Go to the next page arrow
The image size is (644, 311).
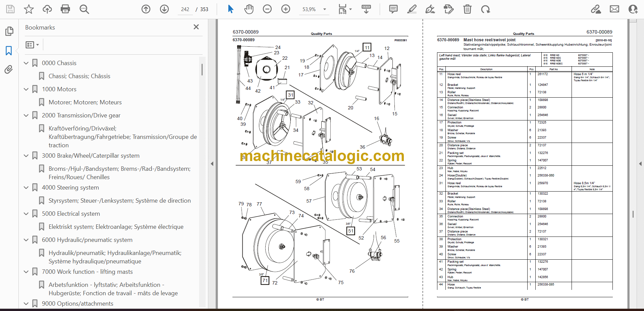[x=164, y=9]
